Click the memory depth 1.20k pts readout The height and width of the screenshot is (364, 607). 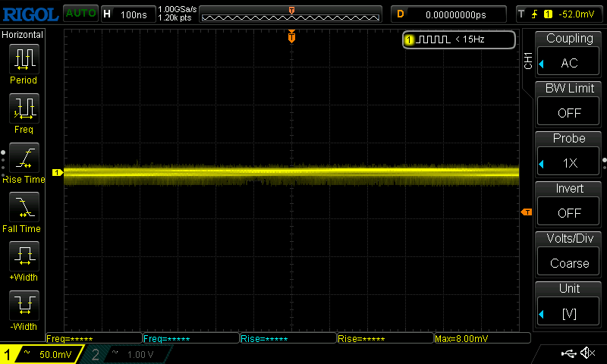point(175,17)
